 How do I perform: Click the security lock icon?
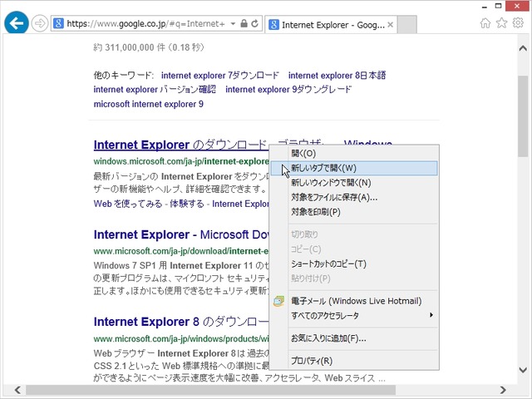[x=244, y=23]
